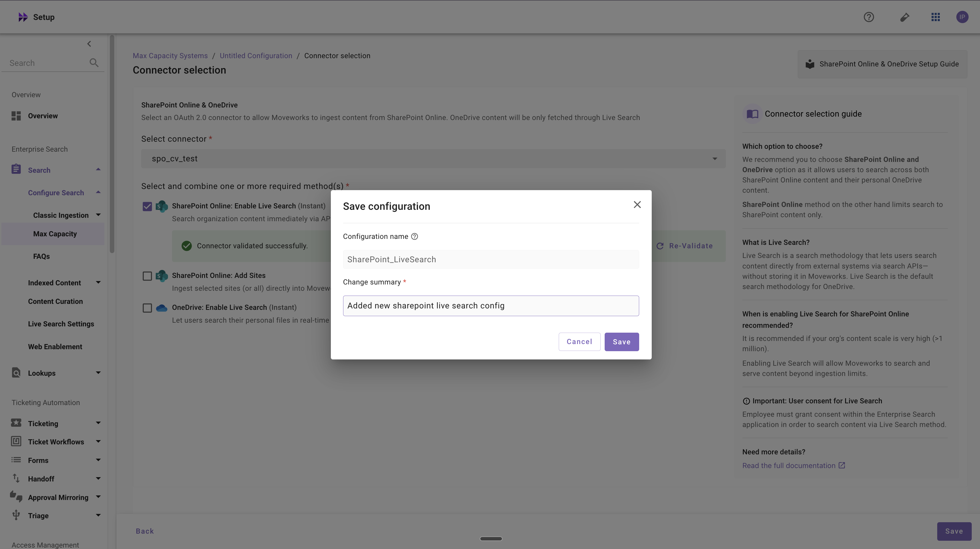The height and width of the screenshot is (549, 980).
Task: Click the Search clipboard icon in sidebar
Action: coord(16,169)
